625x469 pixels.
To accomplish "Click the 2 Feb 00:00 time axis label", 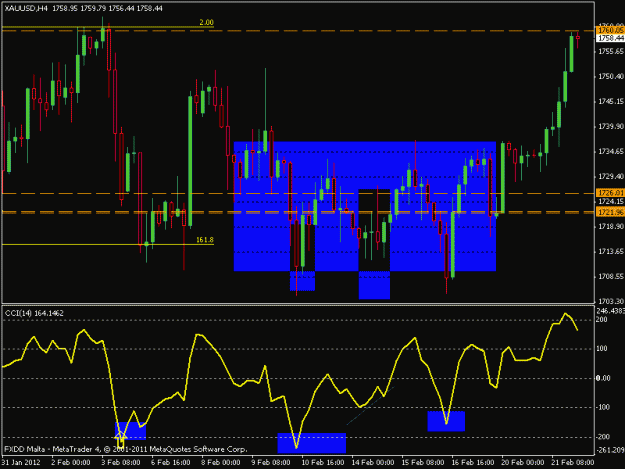I will point(71,462).
